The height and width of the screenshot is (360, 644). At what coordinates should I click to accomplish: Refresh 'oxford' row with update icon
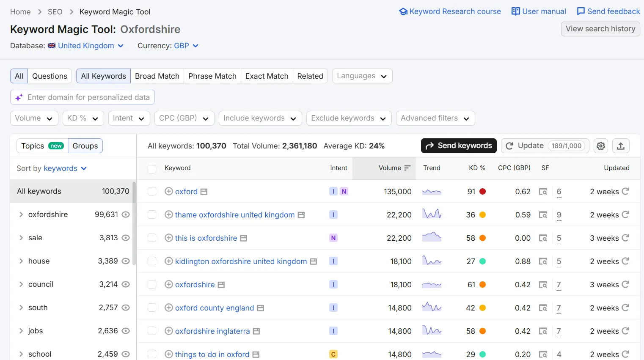625,191
